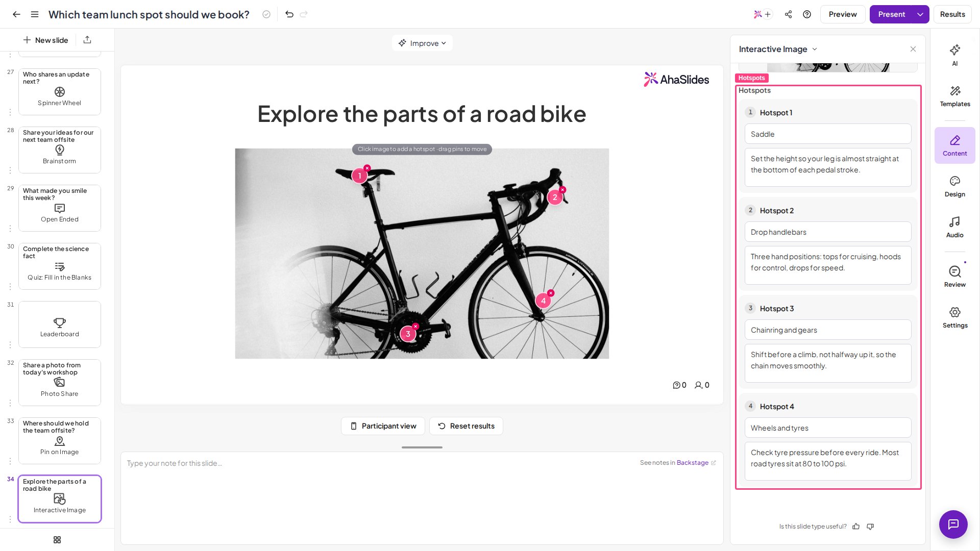Open the Settings gear panel

pos(954,317)
